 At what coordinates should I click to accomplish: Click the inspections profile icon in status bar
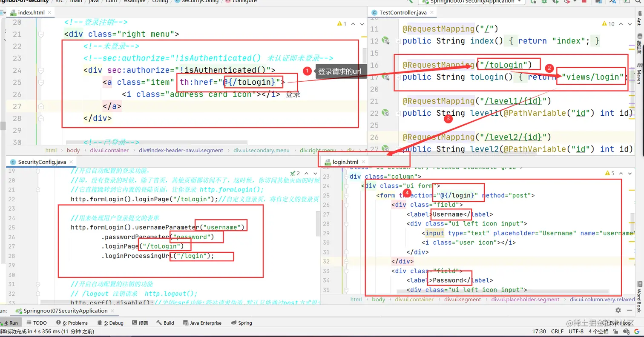tap(627, 331)
